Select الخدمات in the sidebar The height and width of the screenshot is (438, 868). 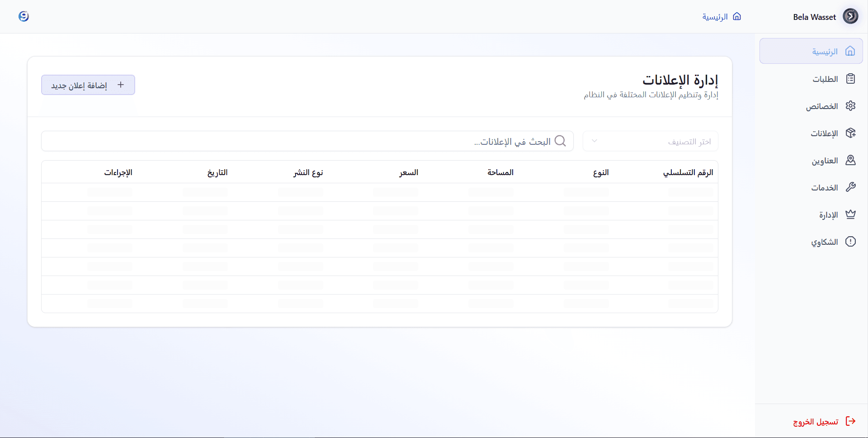(811, 187)
